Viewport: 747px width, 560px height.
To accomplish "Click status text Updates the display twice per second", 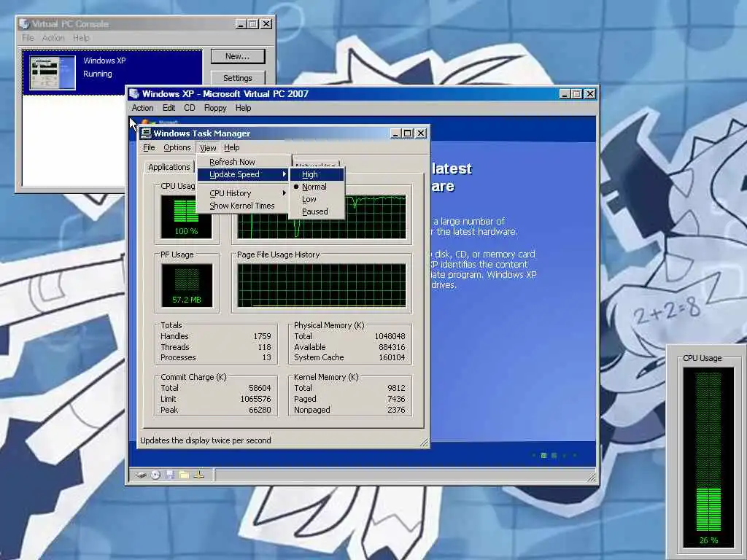I will [205, 440].
